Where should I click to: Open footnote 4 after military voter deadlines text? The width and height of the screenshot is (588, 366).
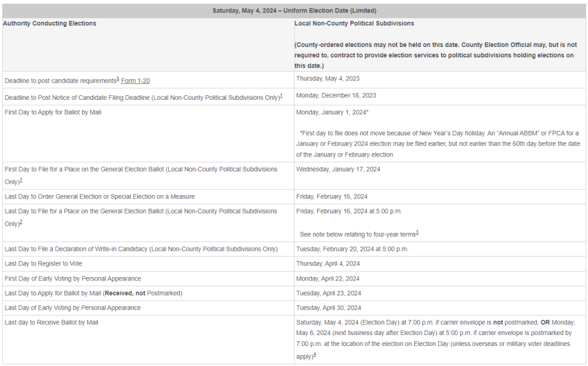[x=315, y=355]
